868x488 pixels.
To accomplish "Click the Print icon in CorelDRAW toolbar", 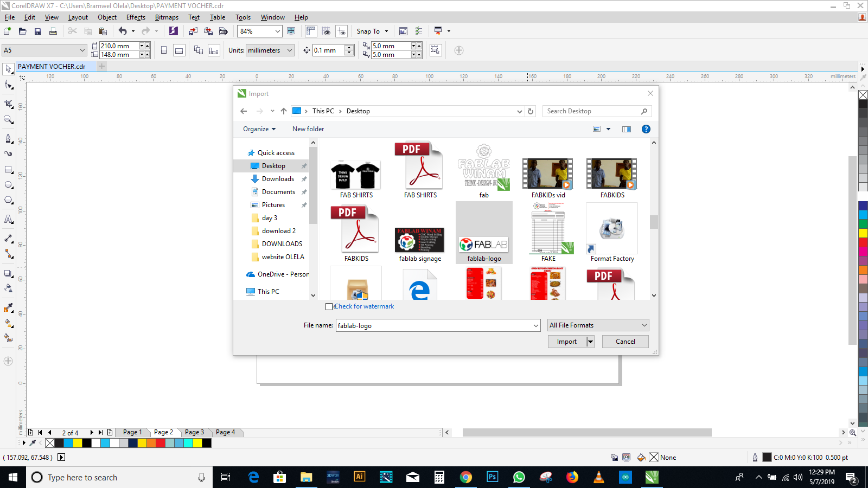I will (53, 31).
